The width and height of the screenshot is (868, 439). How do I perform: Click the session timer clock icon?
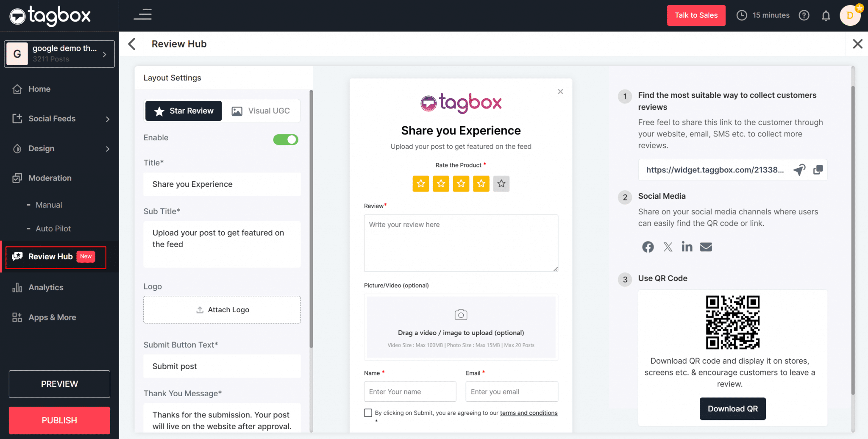pyautogui.click(x=742, y=15)
